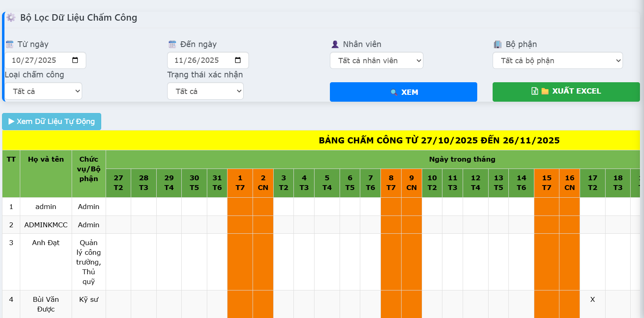Screen dimensions: 644x318
Task: Click orange day 1 T7 header cell
Action: [240, 183]
